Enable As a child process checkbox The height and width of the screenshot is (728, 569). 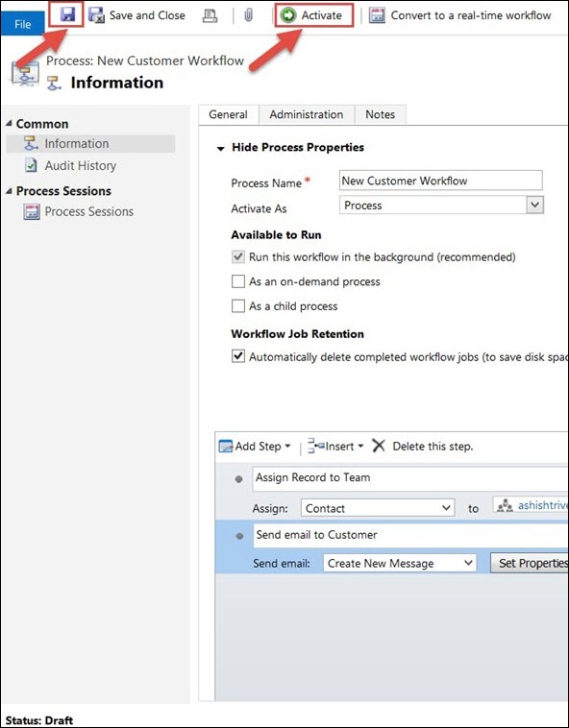coord(238,306)
